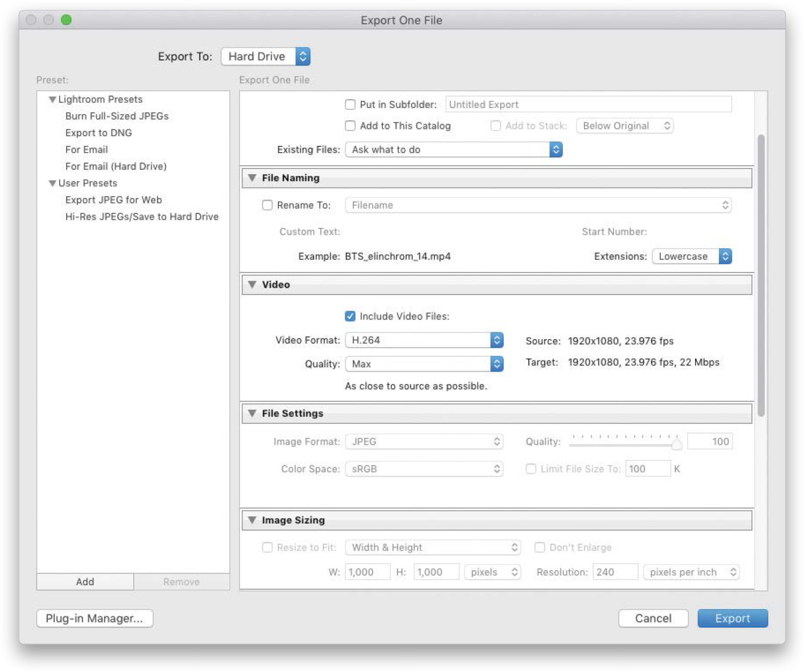Collapse the Image Sizing section triangle
This screenshot has width=805, height=672.
[x=252, y=520]
